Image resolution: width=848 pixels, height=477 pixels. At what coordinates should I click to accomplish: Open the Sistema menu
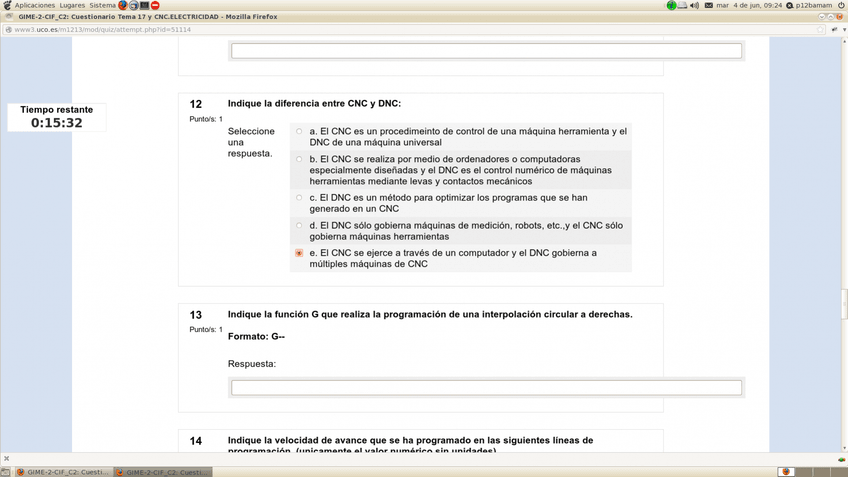tap(103, 5)
